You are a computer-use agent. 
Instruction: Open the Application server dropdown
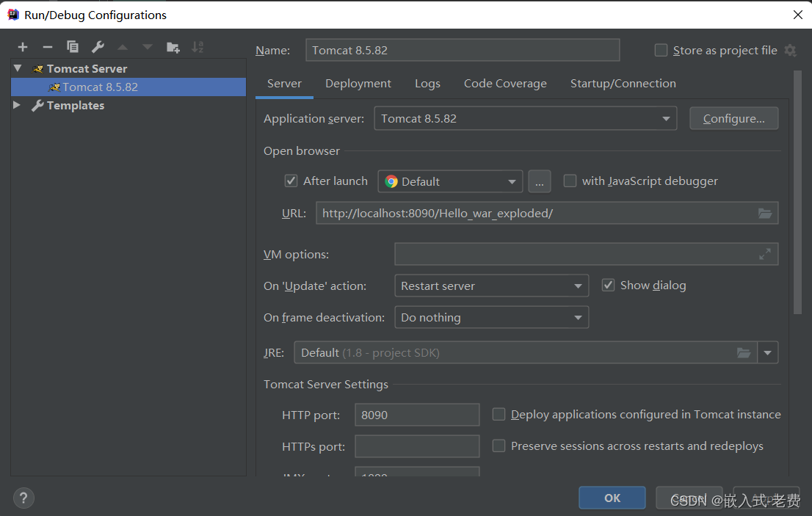pos(666,118)
